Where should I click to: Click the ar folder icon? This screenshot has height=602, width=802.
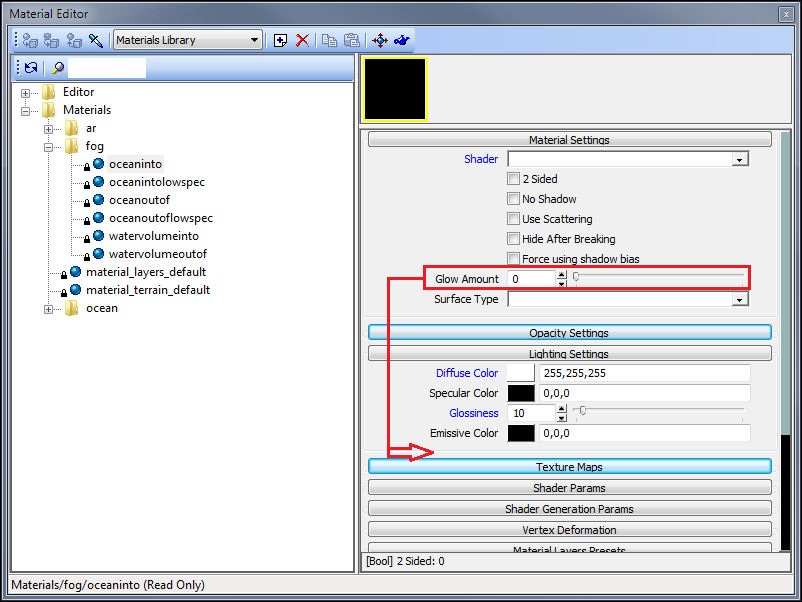point(72,128)
